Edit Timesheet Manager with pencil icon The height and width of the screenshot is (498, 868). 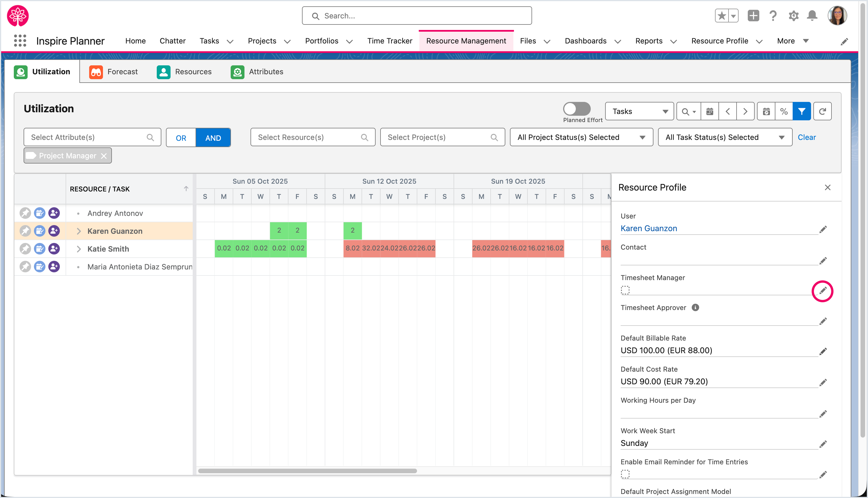[823, 291]
